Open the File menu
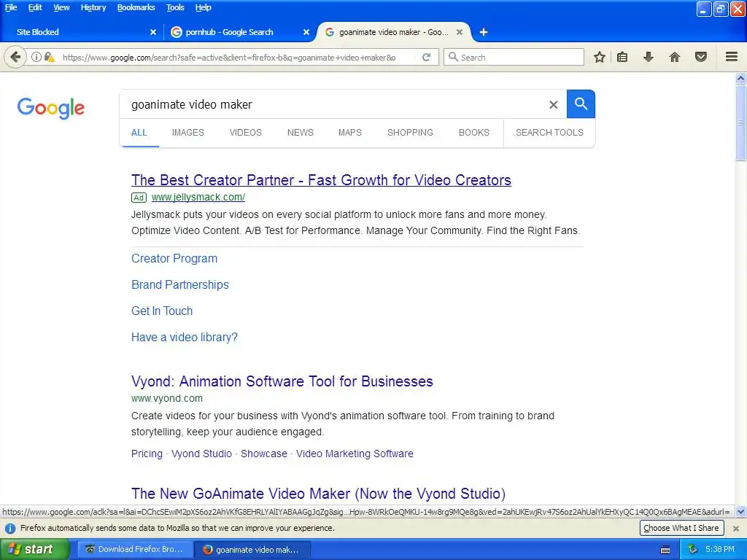 click(11, 7)
